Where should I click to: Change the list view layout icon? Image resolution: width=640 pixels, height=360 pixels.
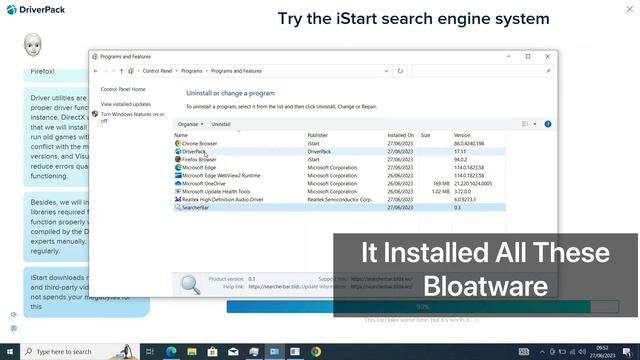(525, 124)
